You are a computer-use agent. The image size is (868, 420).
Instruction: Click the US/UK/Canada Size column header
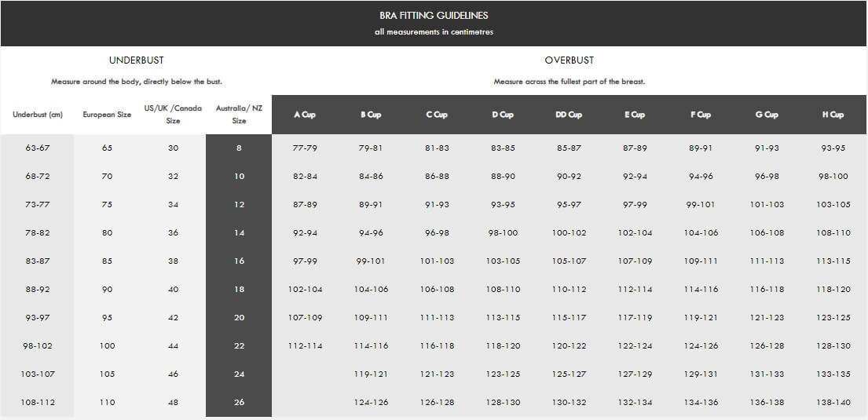[173, 115]
